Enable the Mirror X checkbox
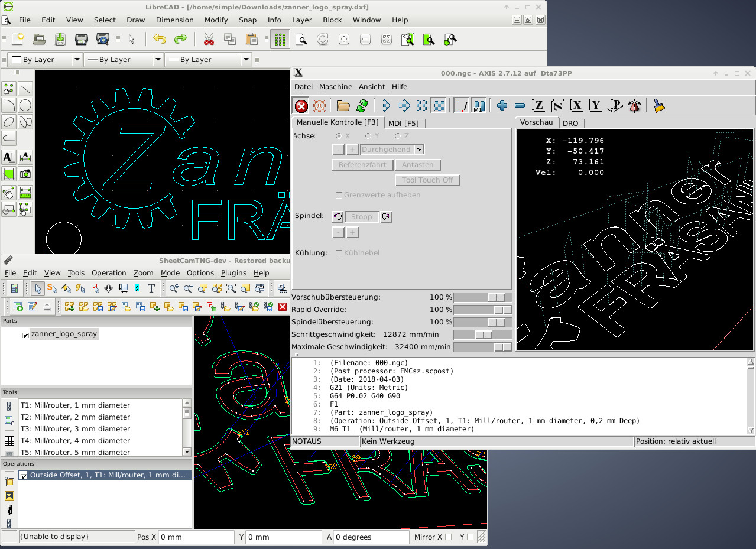 click(x=448, y=537)
